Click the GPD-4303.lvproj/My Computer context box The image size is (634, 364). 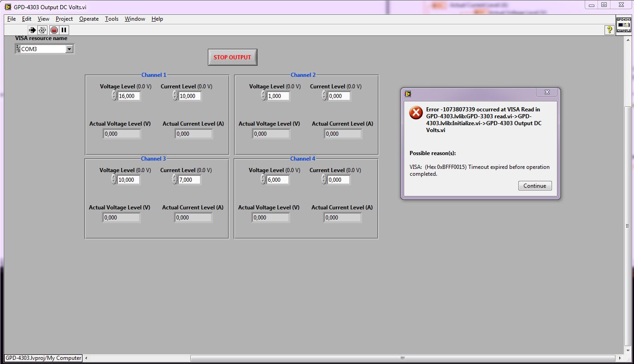point(43,358)
